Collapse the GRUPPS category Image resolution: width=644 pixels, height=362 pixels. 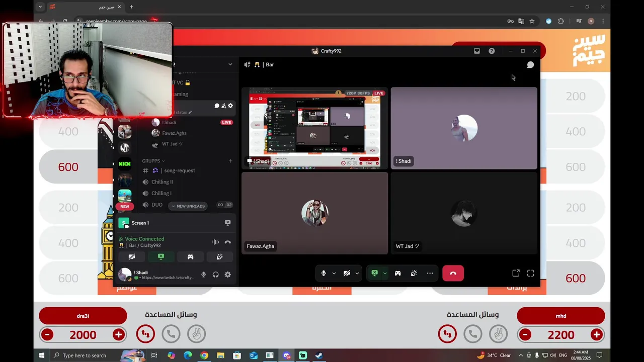pos(153,161)
